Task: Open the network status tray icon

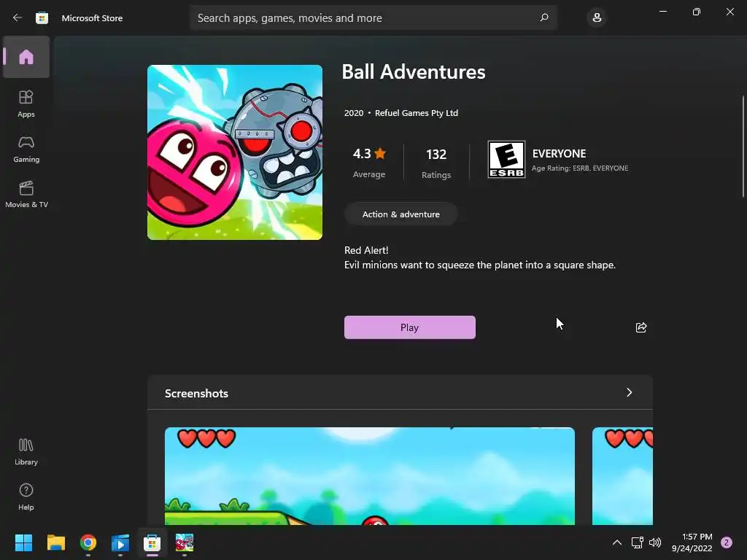Action: point(637,542)
